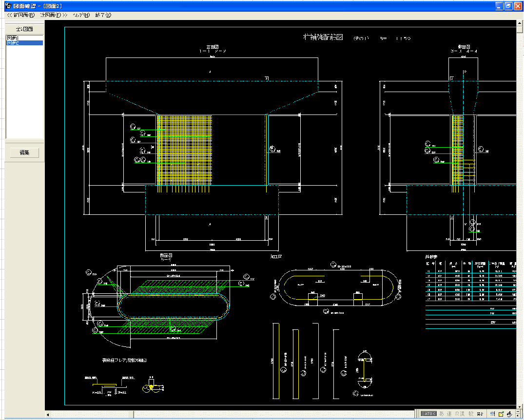Open the ATOK menu list icon
The width and height of the screenshot is (524, 420).
click(x=493, y=414)
